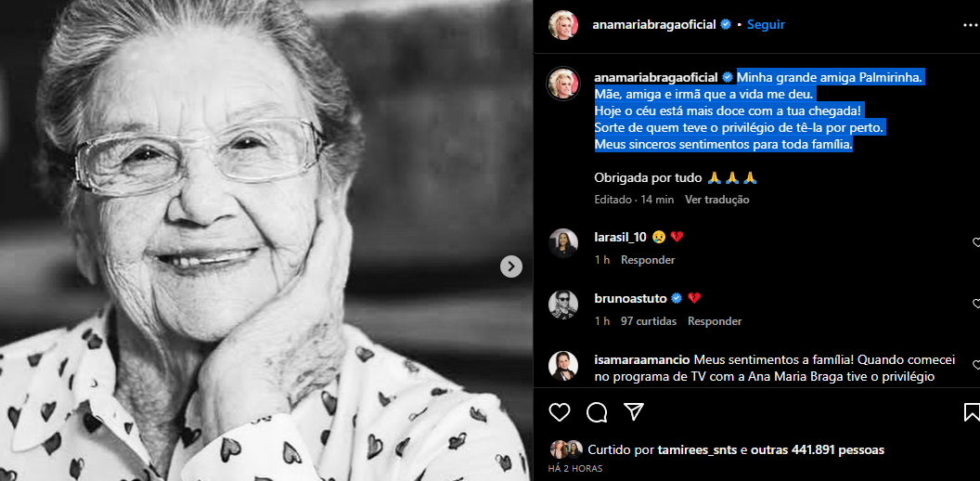
Task: Reply to brunoastuto's comment
Action: tap(715, 321)
